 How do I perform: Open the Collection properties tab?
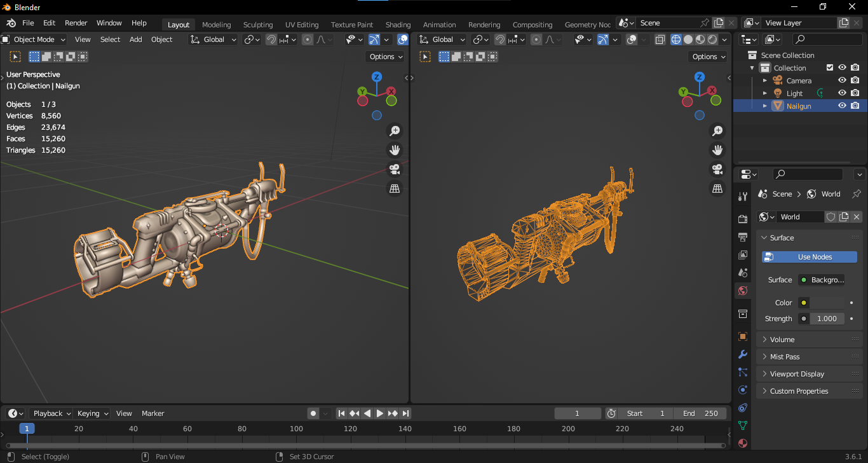(x=743, y=314)
